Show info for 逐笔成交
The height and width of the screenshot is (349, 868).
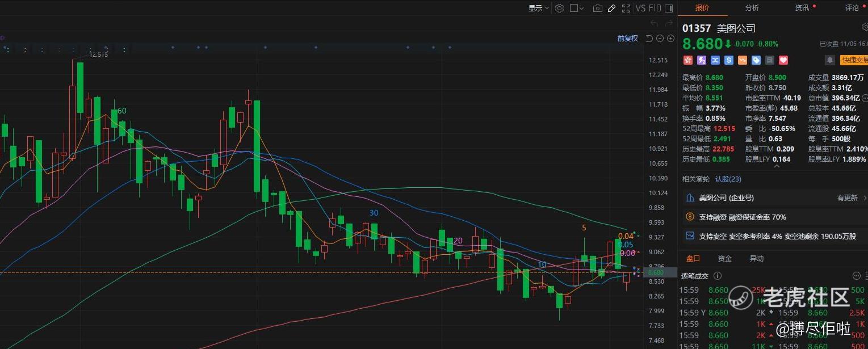[718, 276]
